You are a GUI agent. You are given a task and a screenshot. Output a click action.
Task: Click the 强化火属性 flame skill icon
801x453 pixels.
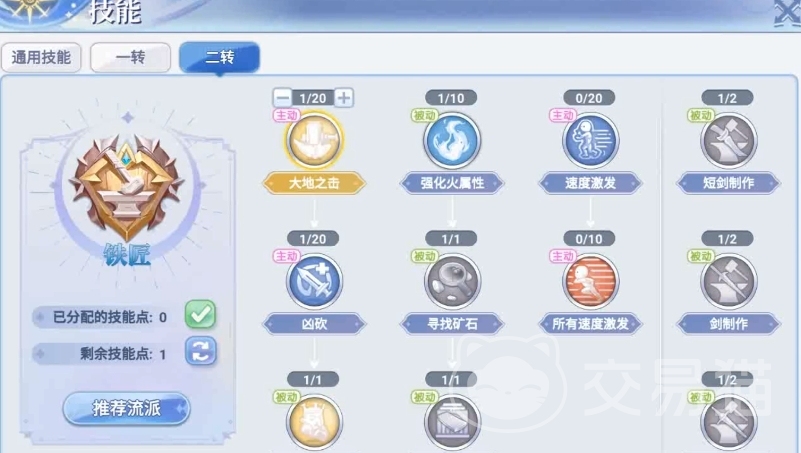[452, 140]
